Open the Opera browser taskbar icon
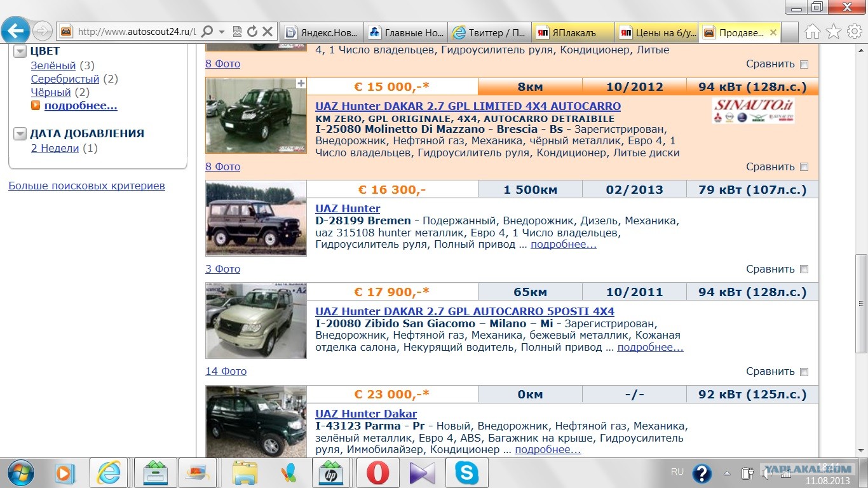 377,473
